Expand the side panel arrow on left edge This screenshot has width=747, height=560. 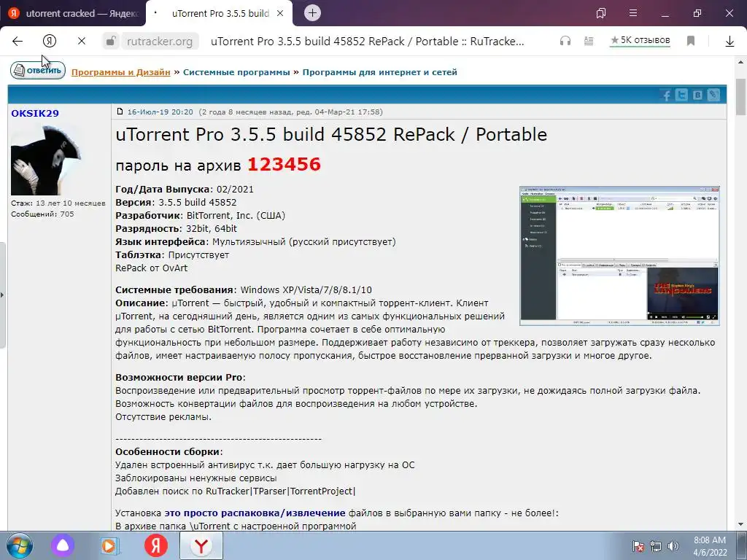2,295
